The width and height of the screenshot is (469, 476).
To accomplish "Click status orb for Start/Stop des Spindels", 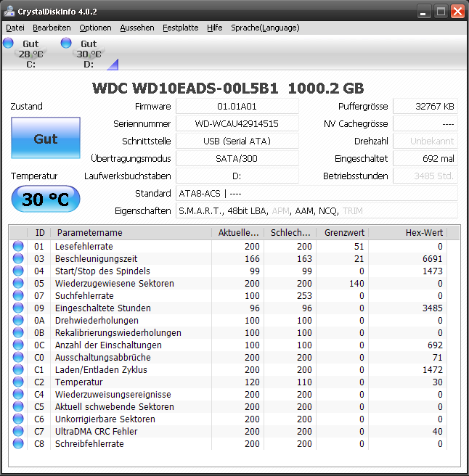I will (x=18, y=271).
